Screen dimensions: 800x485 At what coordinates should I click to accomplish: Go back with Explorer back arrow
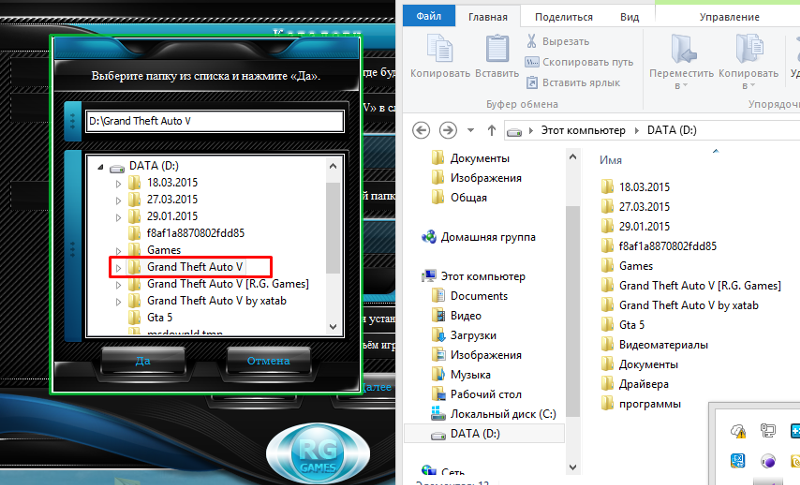pos(421,131)
